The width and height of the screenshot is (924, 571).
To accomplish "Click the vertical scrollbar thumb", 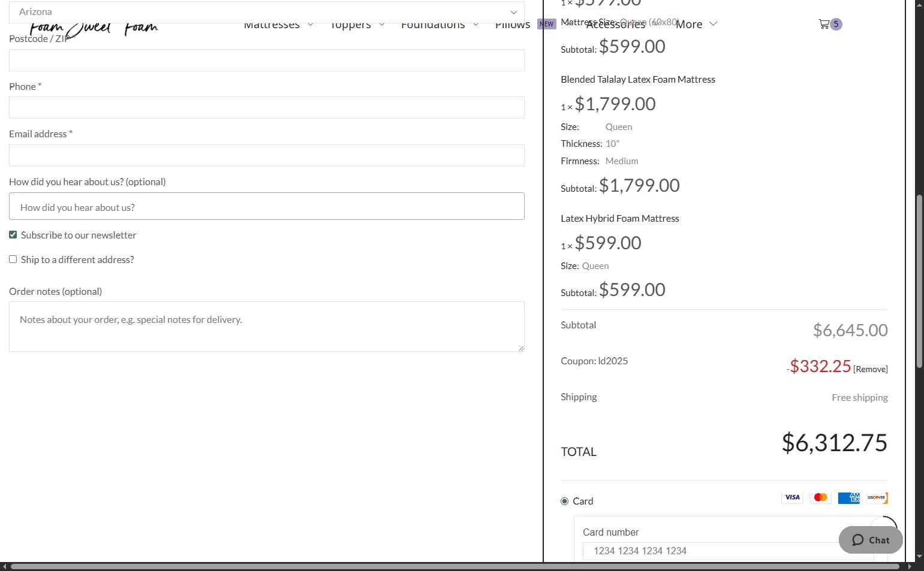I will coord(919,282).
